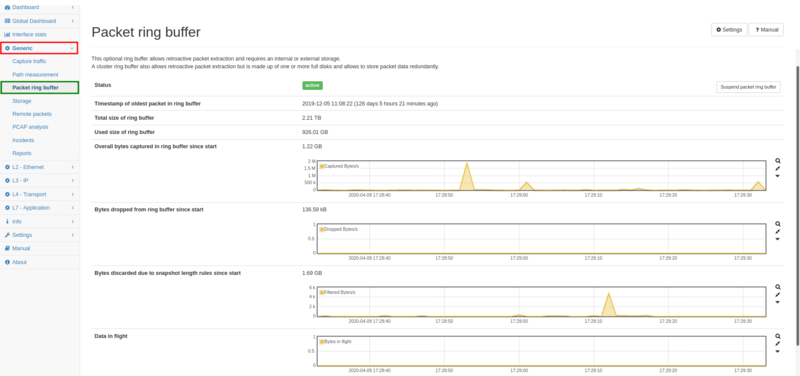Toggle the Bytes in flight legend entry

click(x=335, y=341)
